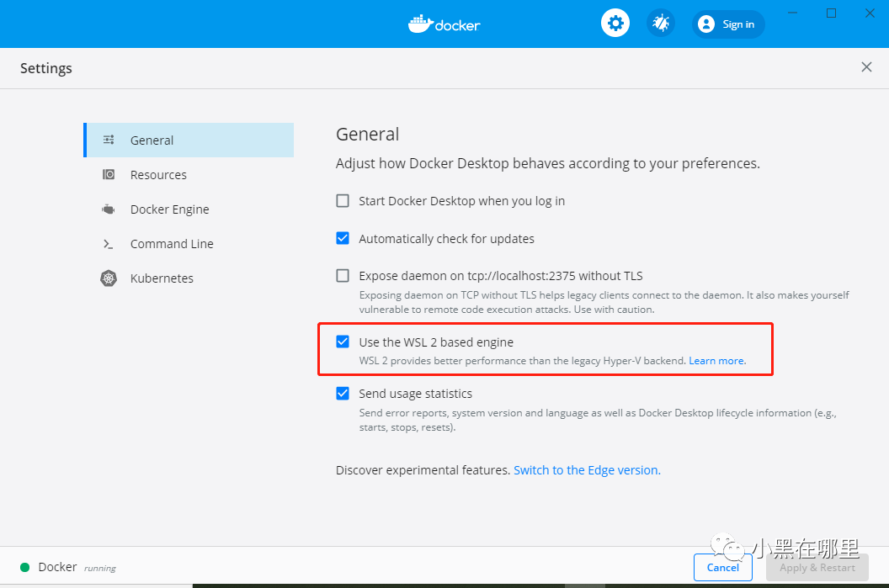
Task: Click Switch to the Edge version link
Action: pyautogui.click(x=587, y=470)
